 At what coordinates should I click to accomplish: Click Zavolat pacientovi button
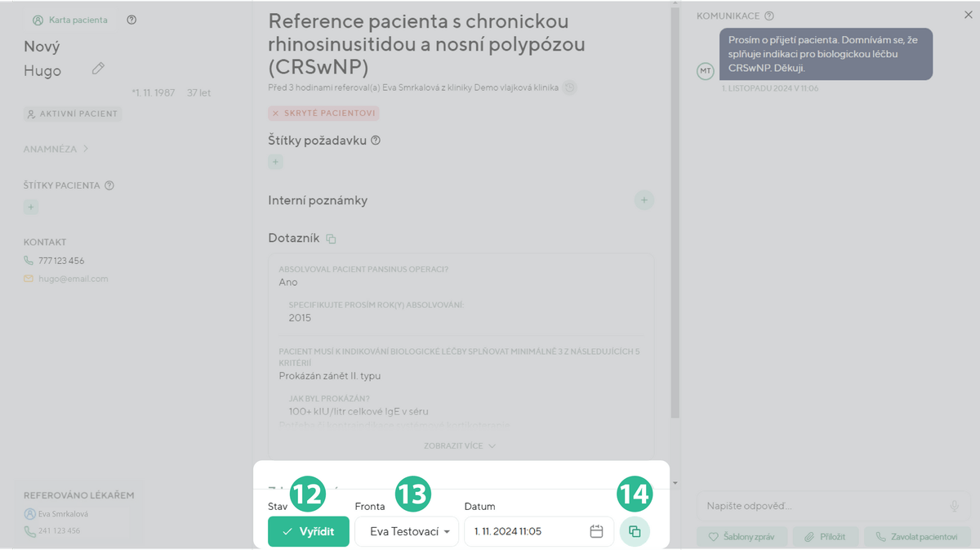(916, 537)
